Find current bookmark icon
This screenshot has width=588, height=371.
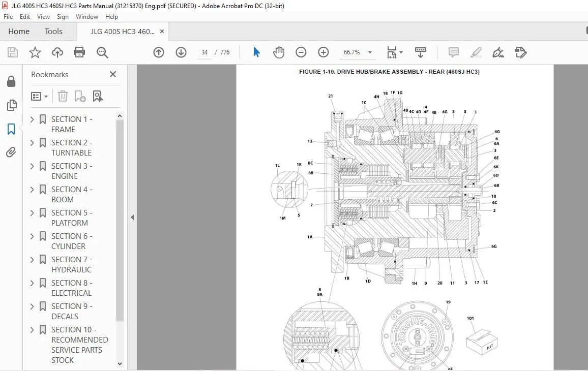[98, 97]
